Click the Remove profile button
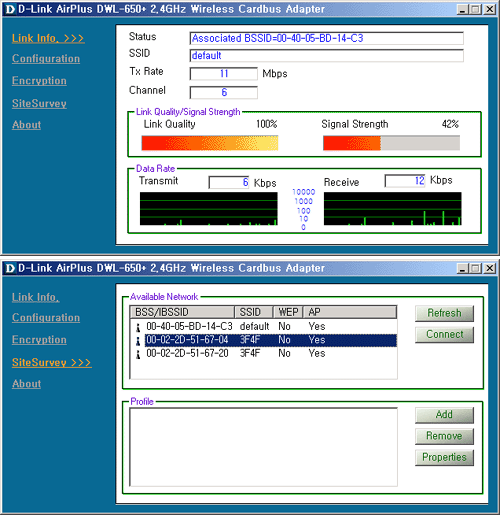The height and width of the screenshot is (515, 500). [444, 436]
